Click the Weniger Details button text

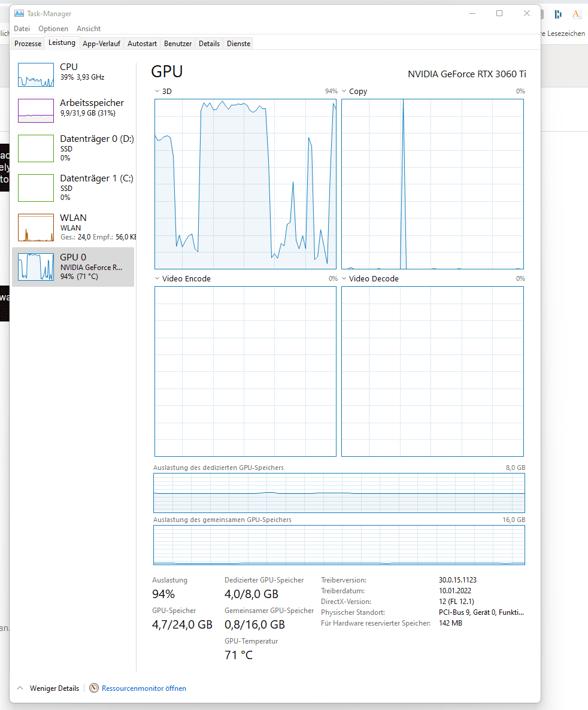point(54,688)
